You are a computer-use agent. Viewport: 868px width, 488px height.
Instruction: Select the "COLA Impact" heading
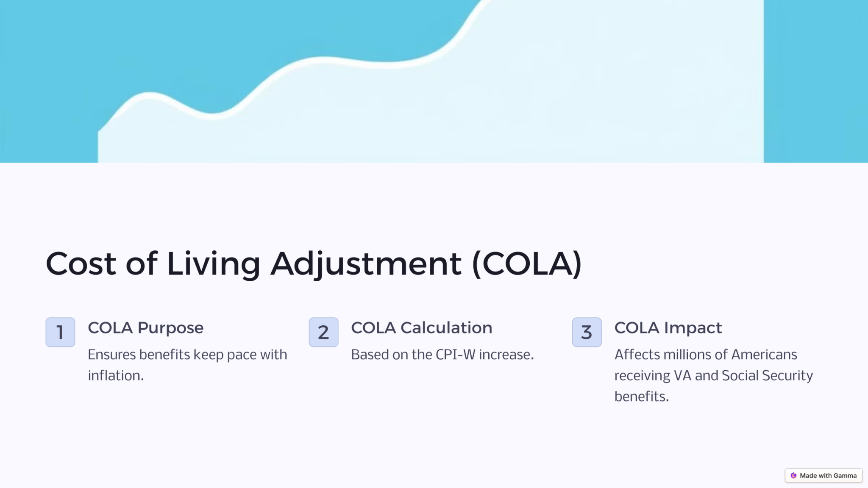point(668,328)
